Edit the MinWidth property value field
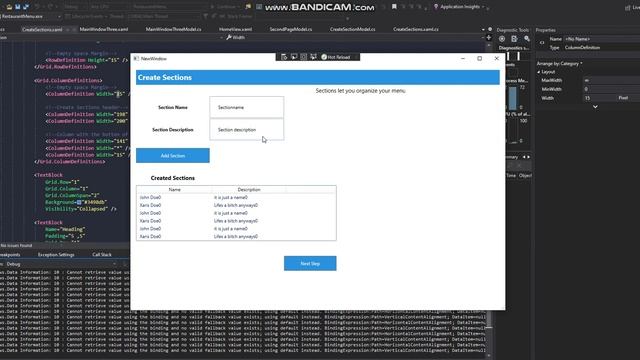640x360 pixels. (x=611, y=89)
